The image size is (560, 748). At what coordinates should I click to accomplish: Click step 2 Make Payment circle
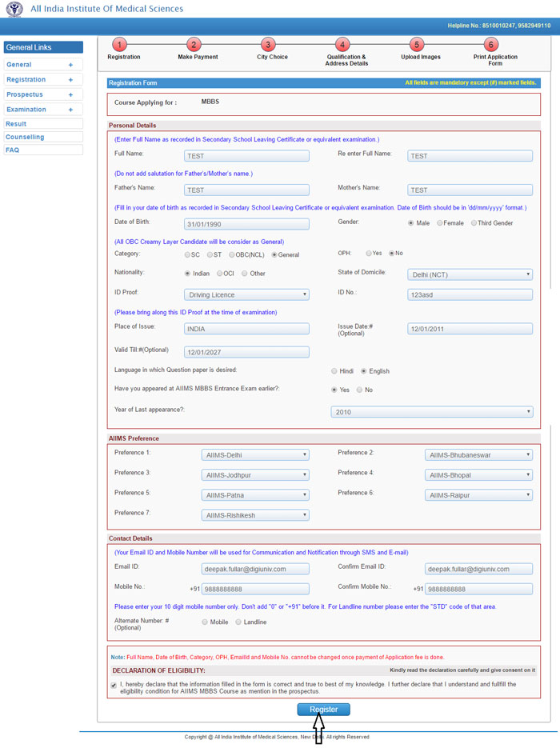(194, 45)
